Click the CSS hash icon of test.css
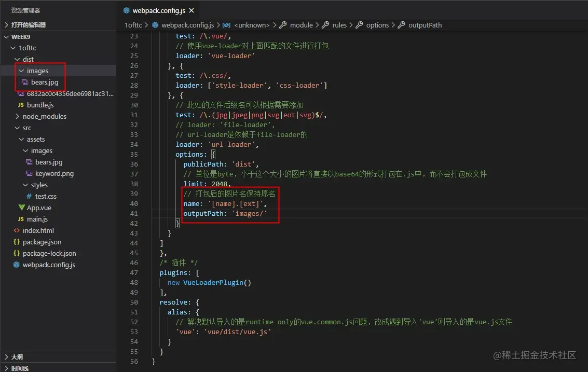This screenshot has width=588, height=372. (29, 196)
